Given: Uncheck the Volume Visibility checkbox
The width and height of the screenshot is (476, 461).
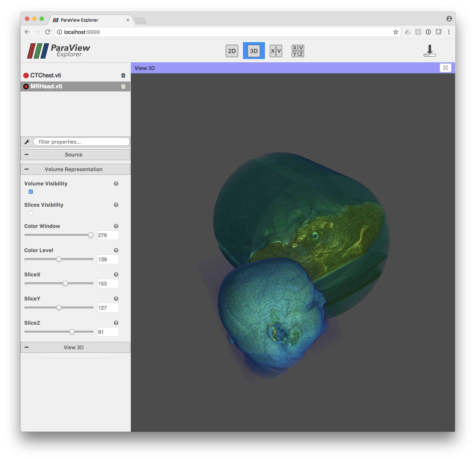Looking at the screenshot, I should pyautogui.click(x=31, y=192).
